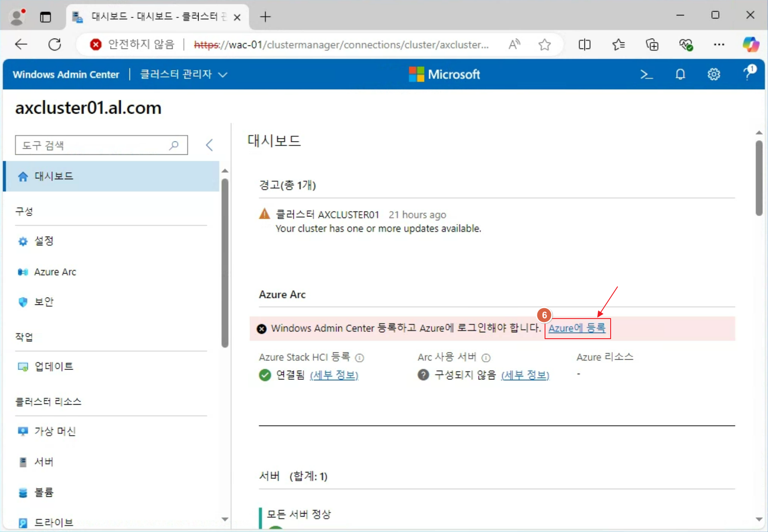Open the favorites list icon
768x532 pixels.
pyautogui.click(x=618, y=44)
